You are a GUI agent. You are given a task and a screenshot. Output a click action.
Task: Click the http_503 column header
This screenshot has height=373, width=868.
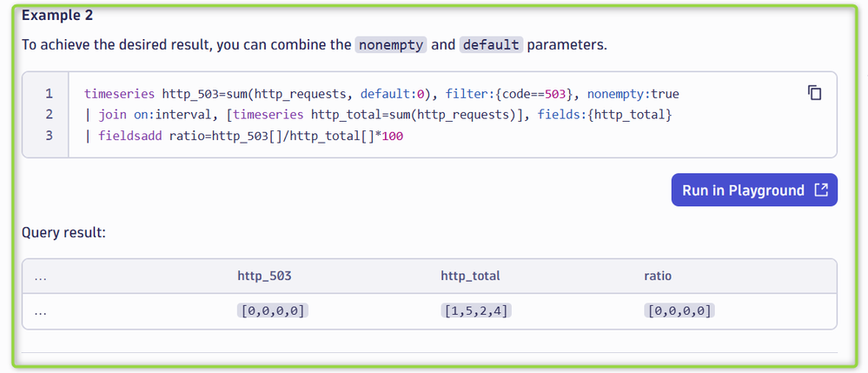[264, 276]
